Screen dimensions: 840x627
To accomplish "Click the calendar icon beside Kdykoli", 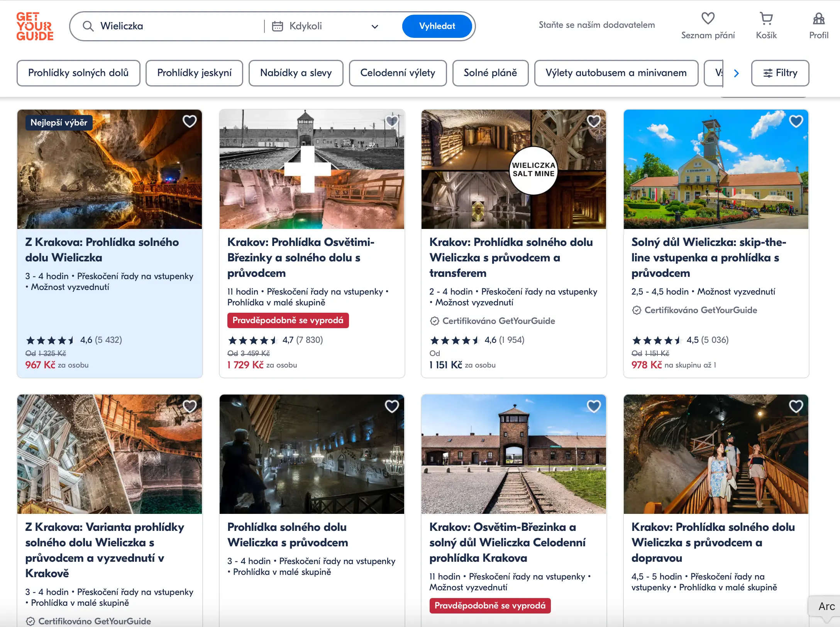I will tap(278, 26).
